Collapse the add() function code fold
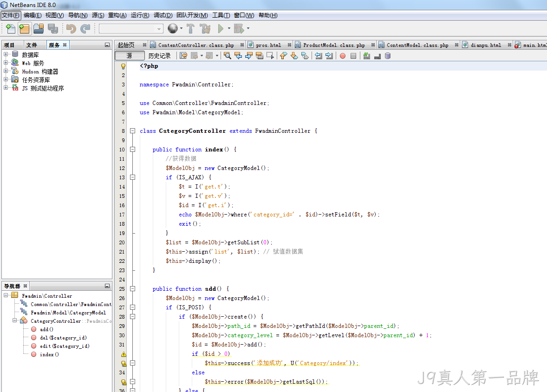 [132, 289]
